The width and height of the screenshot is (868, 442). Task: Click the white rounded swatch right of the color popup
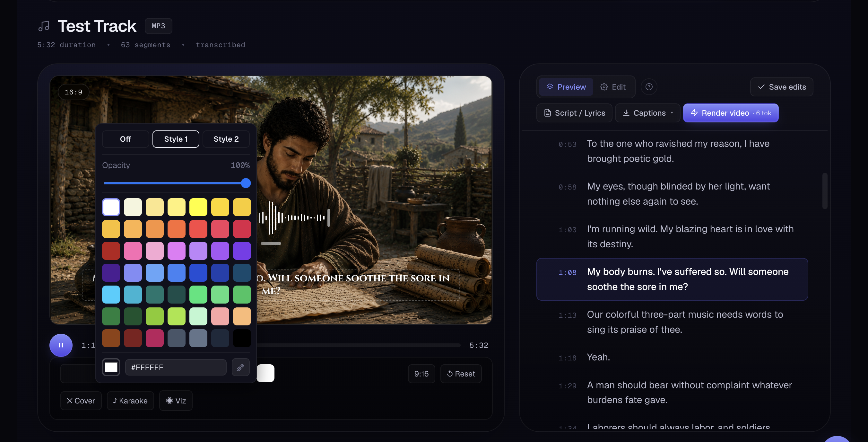click(x=265, y=373)
